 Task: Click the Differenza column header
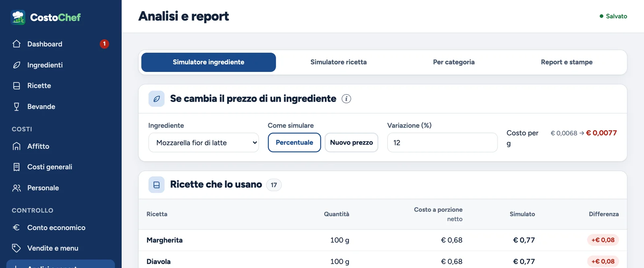pos(604,214)
